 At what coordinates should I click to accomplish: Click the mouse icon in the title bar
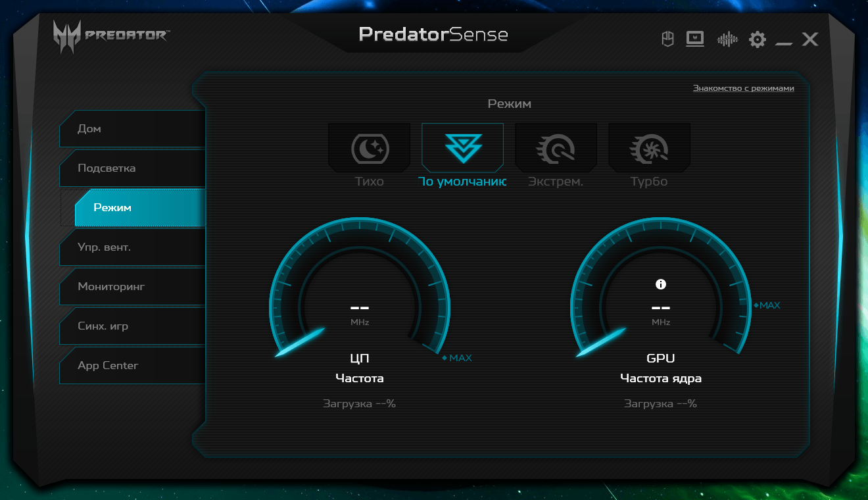point(667,39)
